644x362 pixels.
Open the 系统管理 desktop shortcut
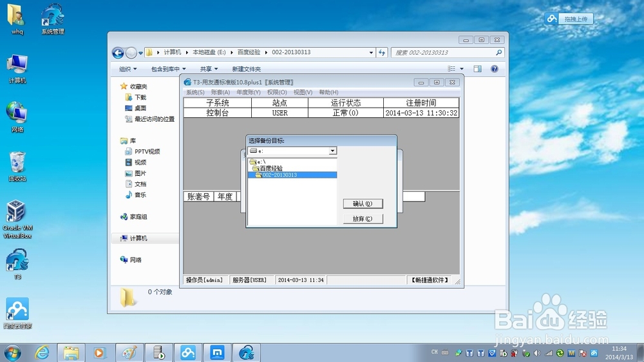click(x=53, y=19)
